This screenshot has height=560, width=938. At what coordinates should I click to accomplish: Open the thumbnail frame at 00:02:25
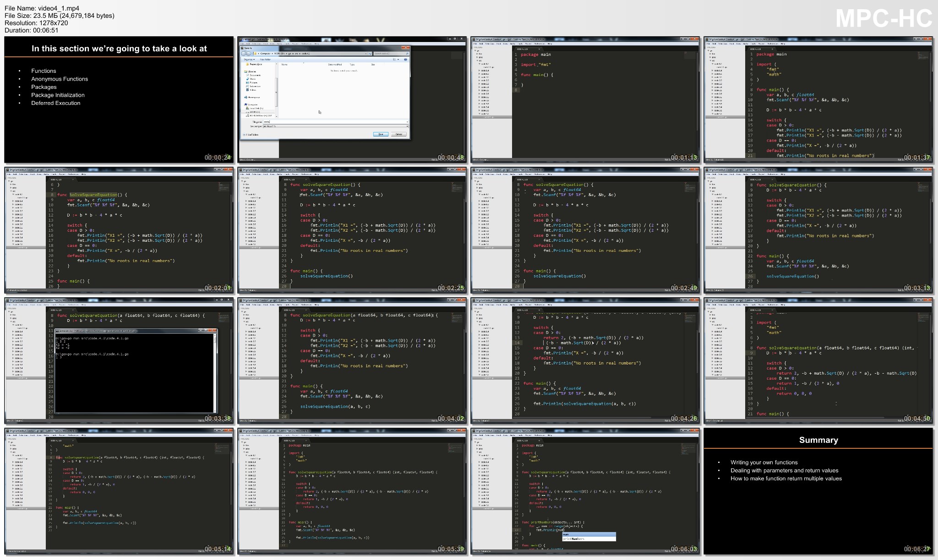[352, 230]
